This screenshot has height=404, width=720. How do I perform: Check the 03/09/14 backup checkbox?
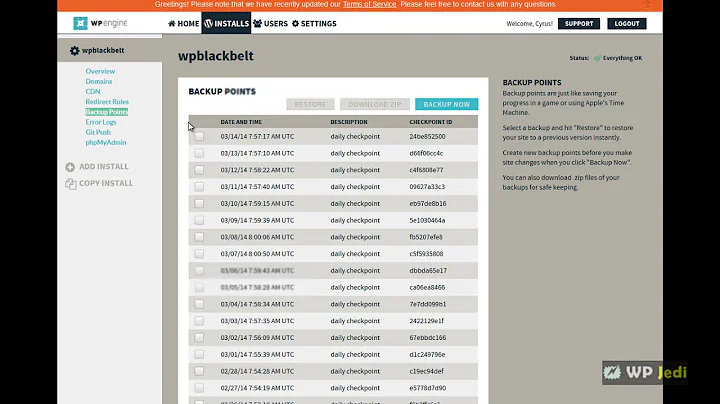coord(199,220)
